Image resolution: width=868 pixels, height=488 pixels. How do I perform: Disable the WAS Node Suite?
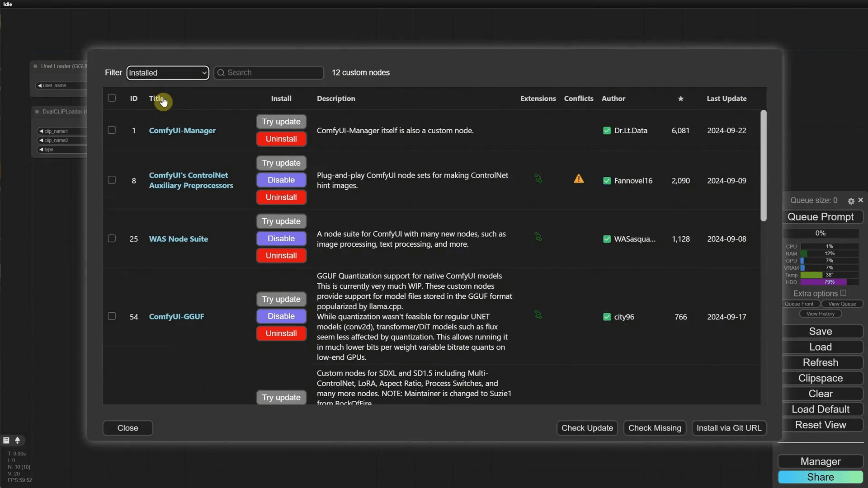click(281, 239)
